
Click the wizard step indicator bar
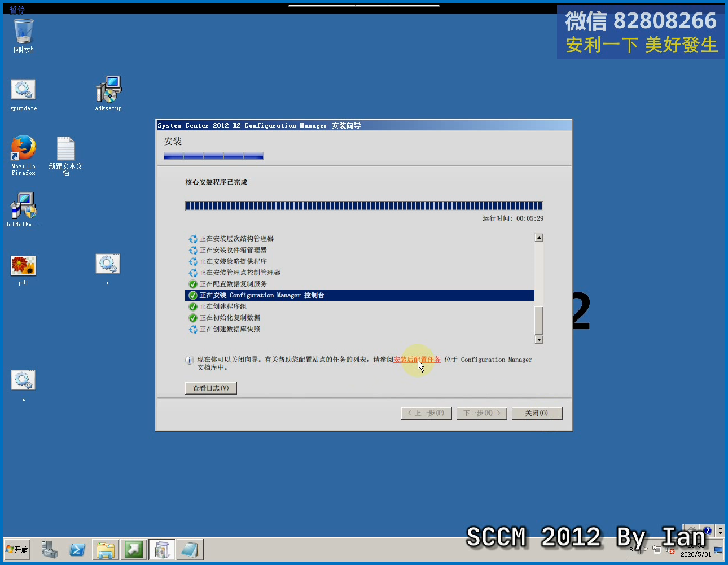coord(213,156)
